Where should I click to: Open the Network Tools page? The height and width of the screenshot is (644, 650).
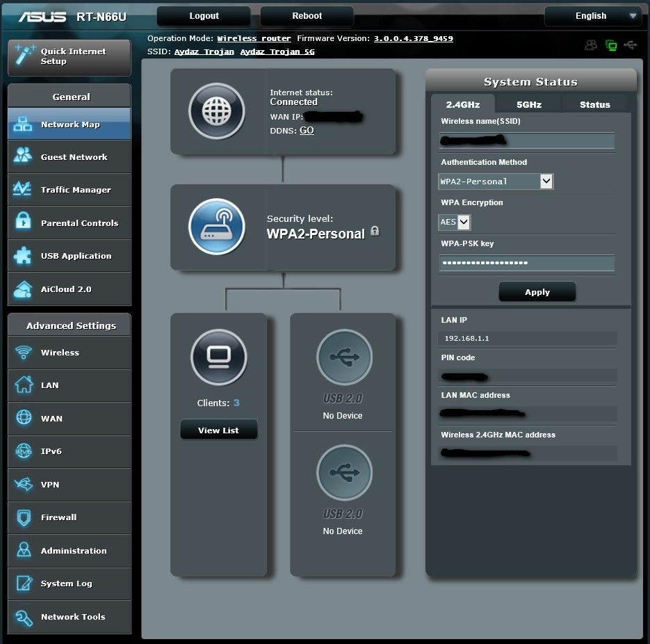[70, 617]
